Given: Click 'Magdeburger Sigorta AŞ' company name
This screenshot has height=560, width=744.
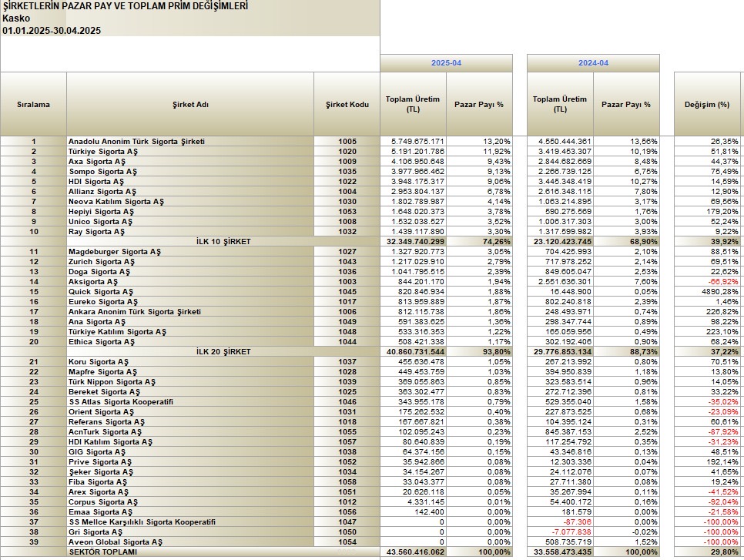Looking at the screenshot, I should [x=114, y=252].
